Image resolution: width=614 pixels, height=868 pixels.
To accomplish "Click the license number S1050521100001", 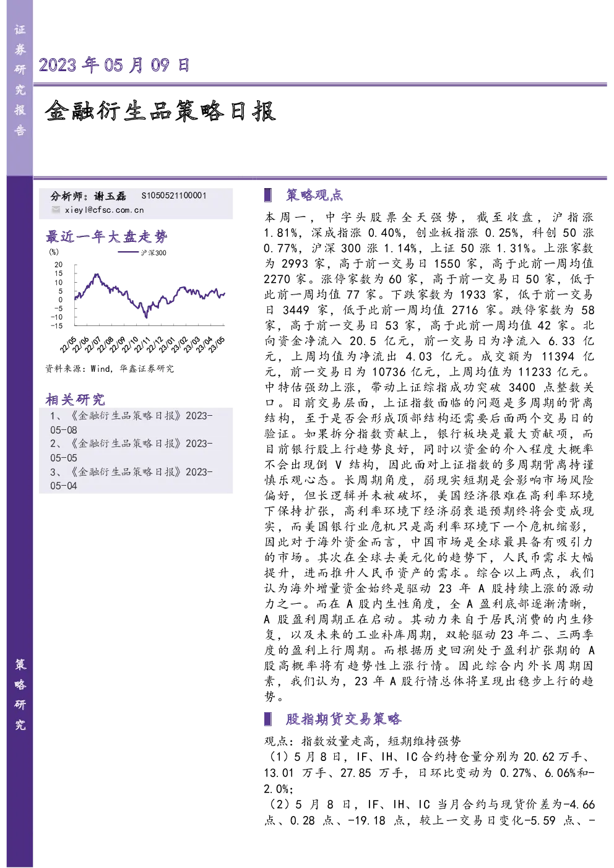I will [174, 196].
